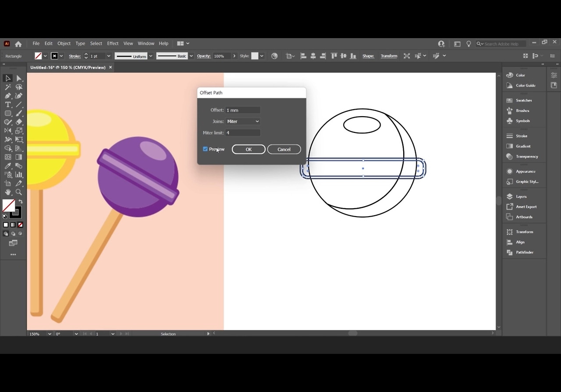Screen dimensions: 561x392
Task: Activate the Zoom tool
Action: point(19,192)
